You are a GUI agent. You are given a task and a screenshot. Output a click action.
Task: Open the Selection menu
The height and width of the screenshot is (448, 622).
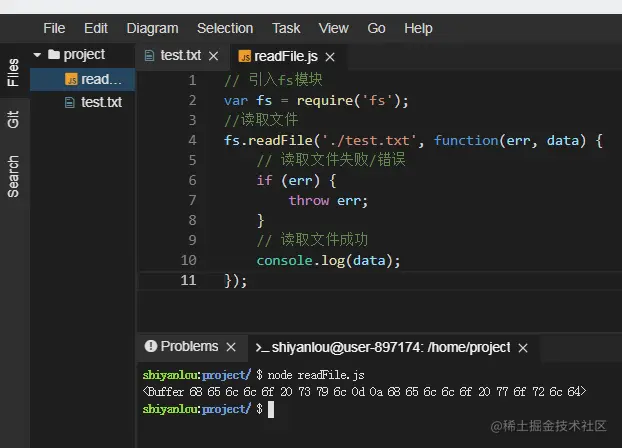225,29
